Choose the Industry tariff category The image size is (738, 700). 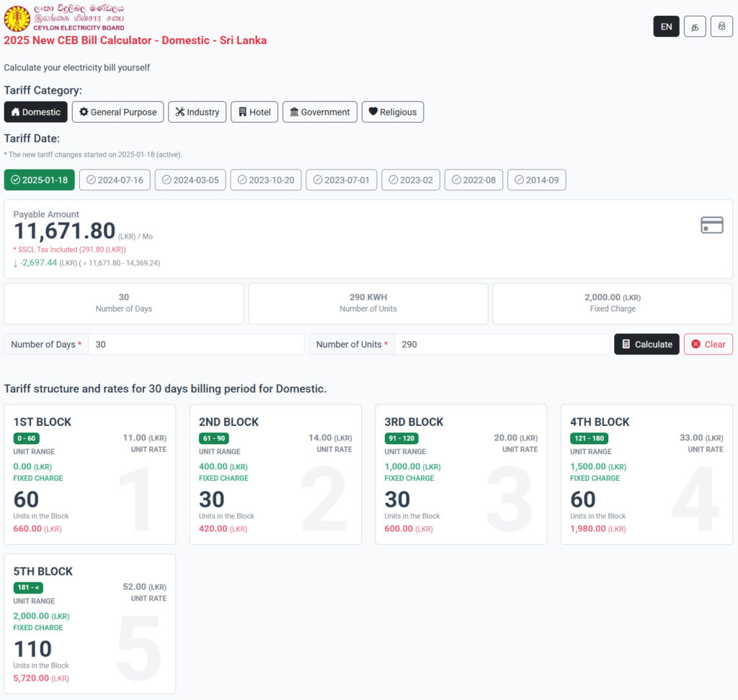(x=197, y=112)
